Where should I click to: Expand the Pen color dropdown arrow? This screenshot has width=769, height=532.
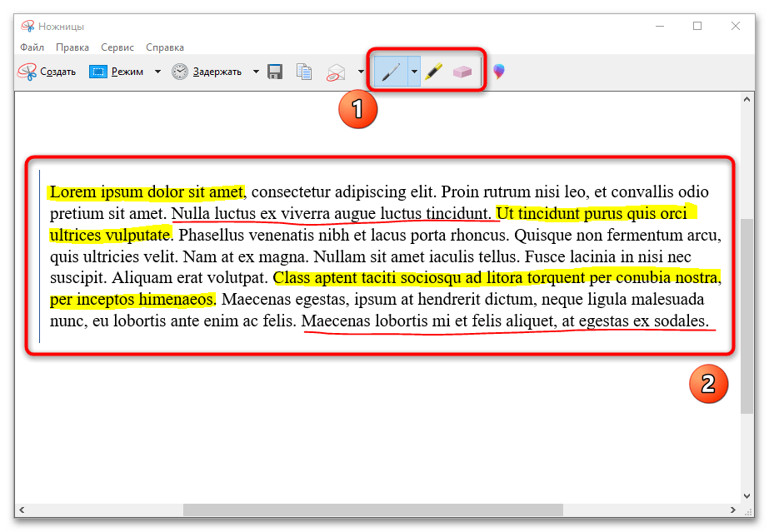414,72
